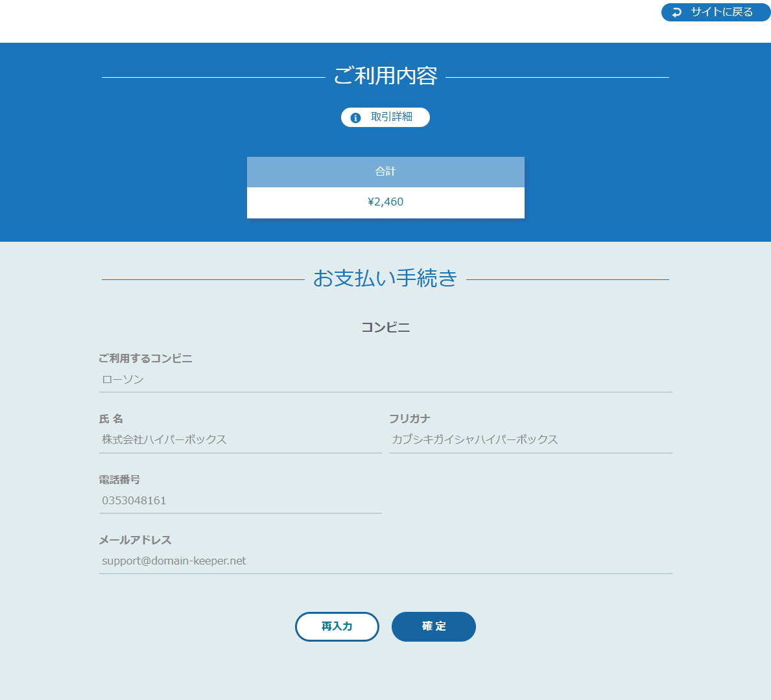
Task: Click the 電話番号 label
Action: [119, 480]
